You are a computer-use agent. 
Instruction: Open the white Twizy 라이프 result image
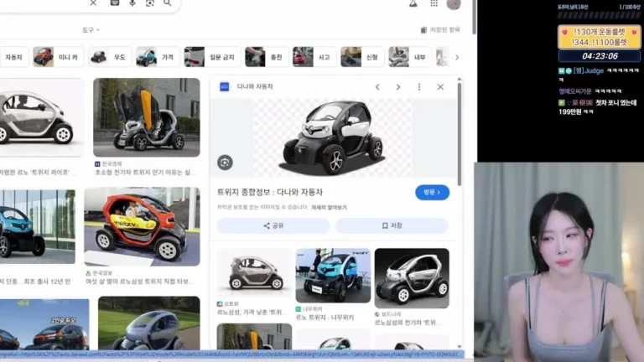41,117
